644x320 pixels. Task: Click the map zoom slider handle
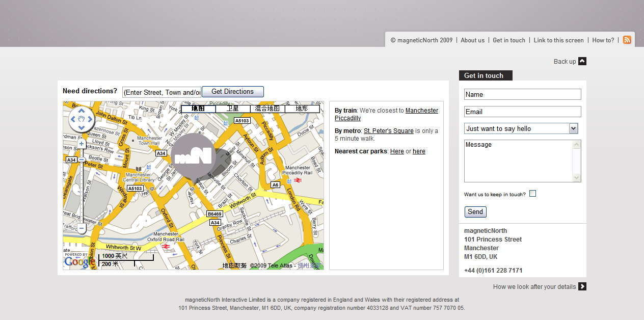point(82,159)
